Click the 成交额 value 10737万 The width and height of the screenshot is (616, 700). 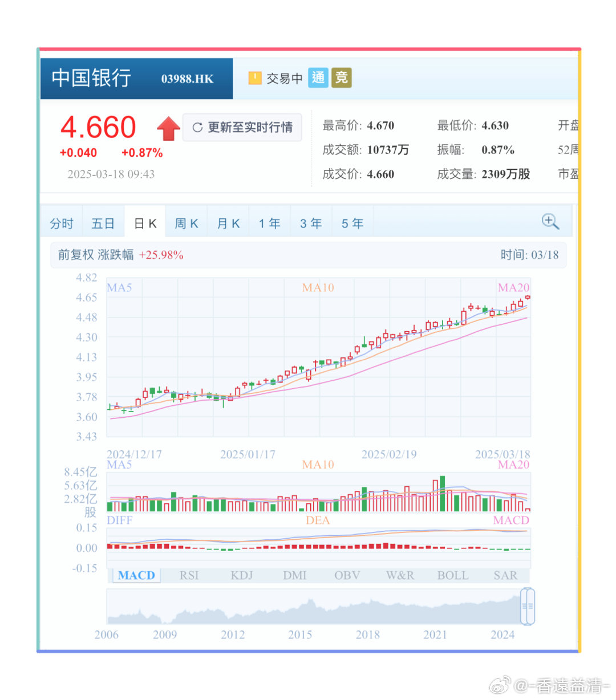[x=388, y=150]
